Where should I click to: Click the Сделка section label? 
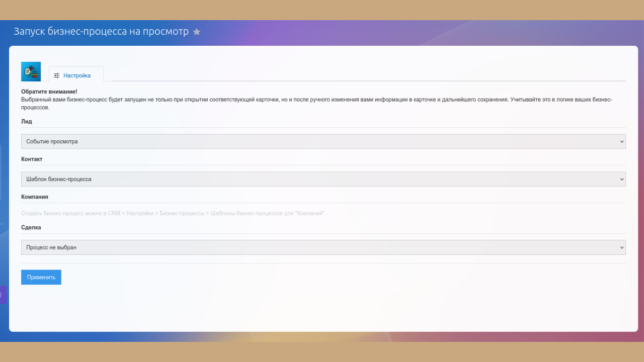click(x=31, y=227)
